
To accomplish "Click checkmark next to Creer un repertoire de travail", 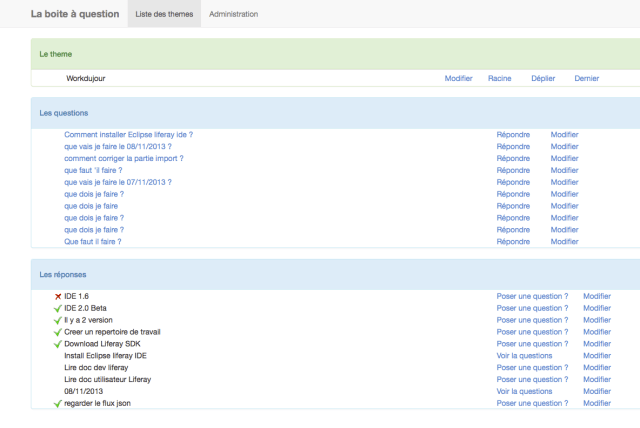I will [58, 332].
